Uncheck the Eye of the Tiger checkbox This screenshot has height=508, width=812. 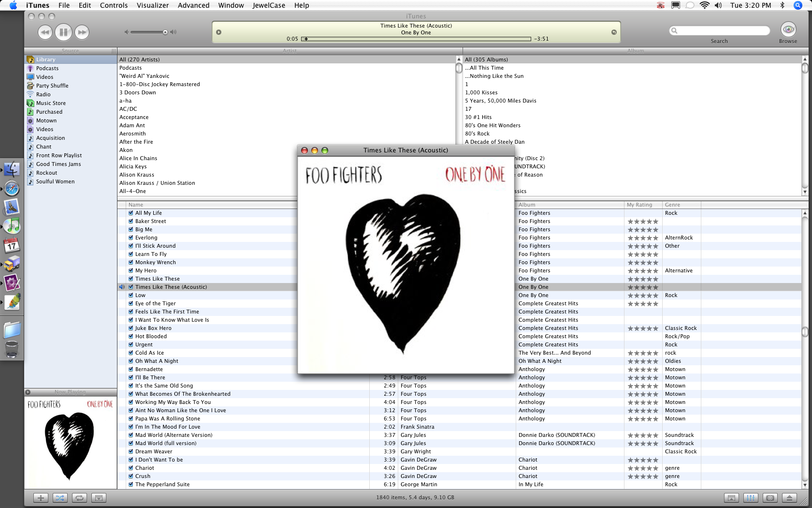coord(131,303)
